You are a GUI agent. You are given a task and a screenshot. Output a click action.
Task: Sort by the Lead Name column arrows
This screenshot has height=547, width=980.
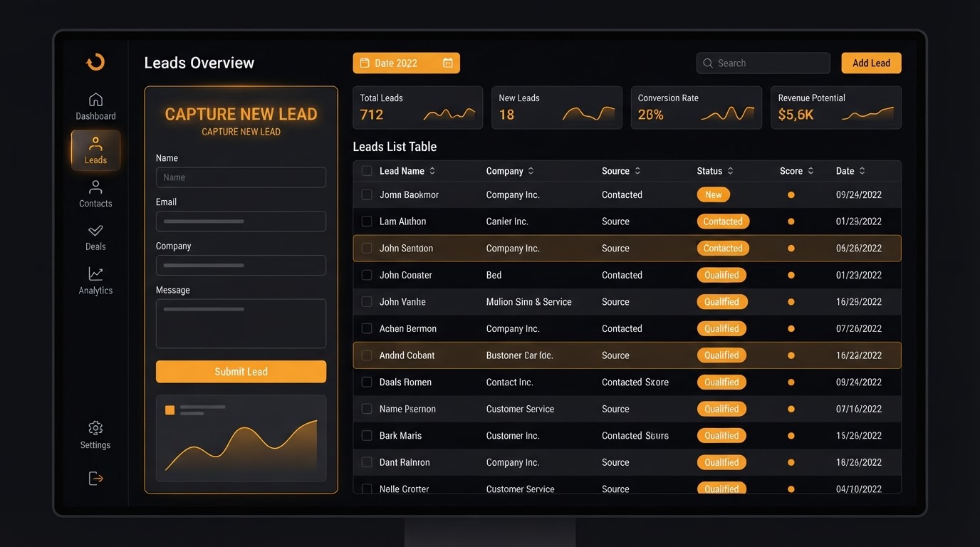pos(432,171)
